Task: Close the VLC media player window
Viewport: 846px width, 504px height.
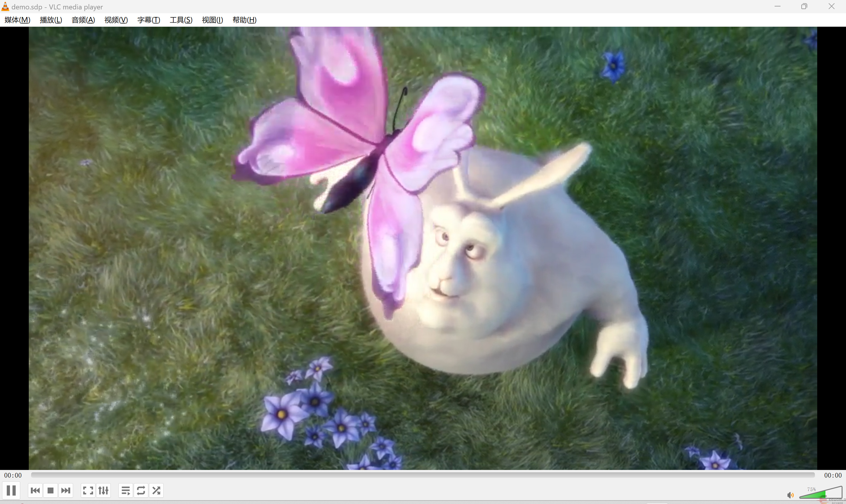Action: (x=831, y=6)
